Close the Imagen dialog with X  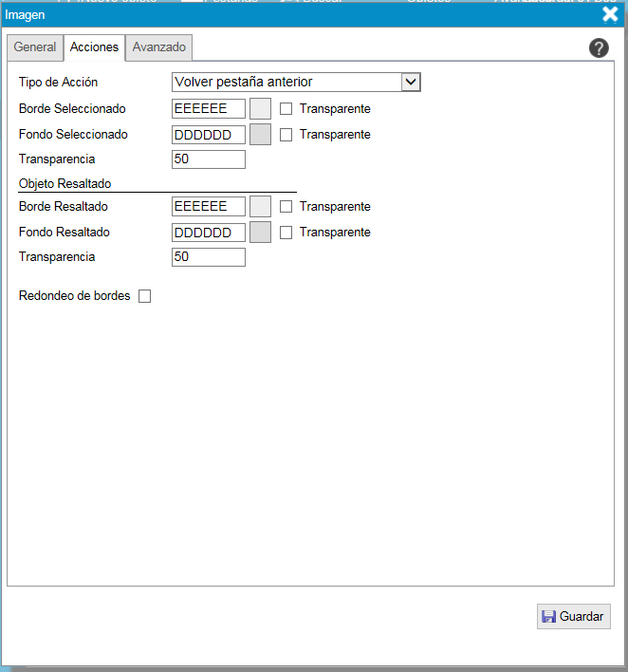pos(611,13)
